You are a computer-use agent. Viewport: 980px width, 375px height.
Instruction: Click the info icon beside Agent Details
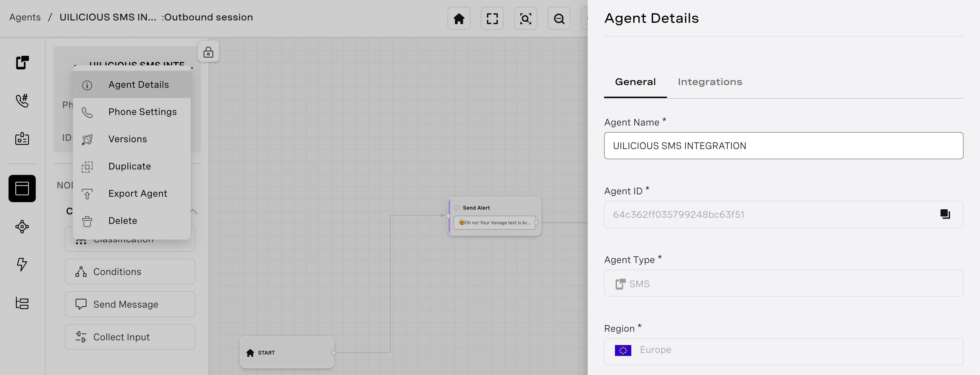87,85
